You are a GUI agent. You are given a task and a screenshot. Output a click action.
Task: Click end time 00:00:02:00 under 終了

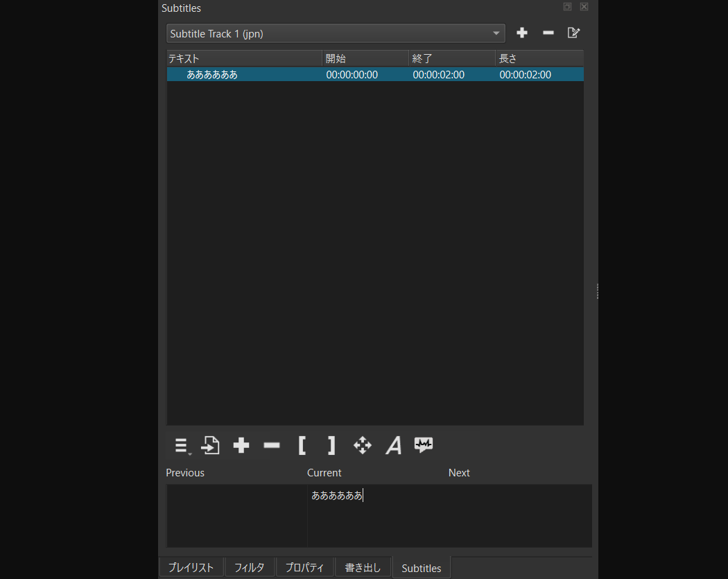tap(439, 75)
